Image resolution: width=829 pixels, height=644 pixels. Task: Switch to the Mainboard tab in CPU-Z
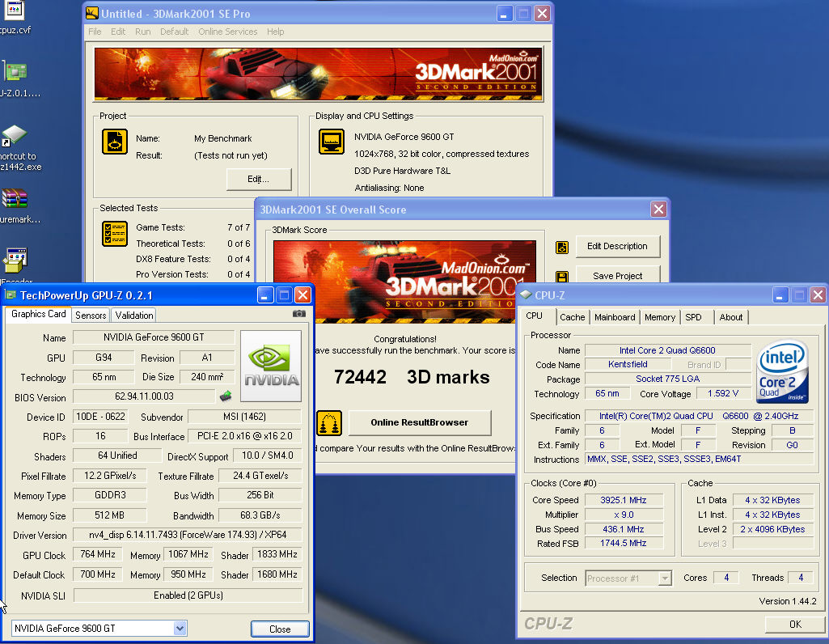pos(615,317)
